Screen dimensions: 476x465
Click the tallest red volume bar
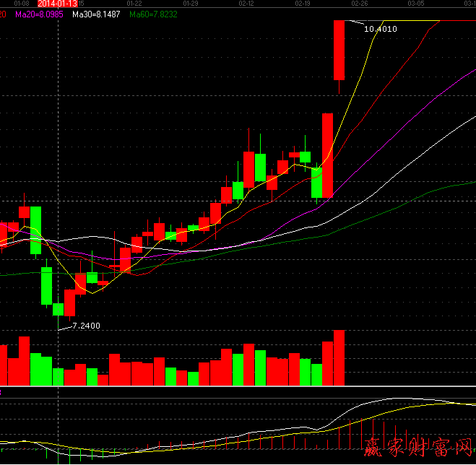coord(339,357)
